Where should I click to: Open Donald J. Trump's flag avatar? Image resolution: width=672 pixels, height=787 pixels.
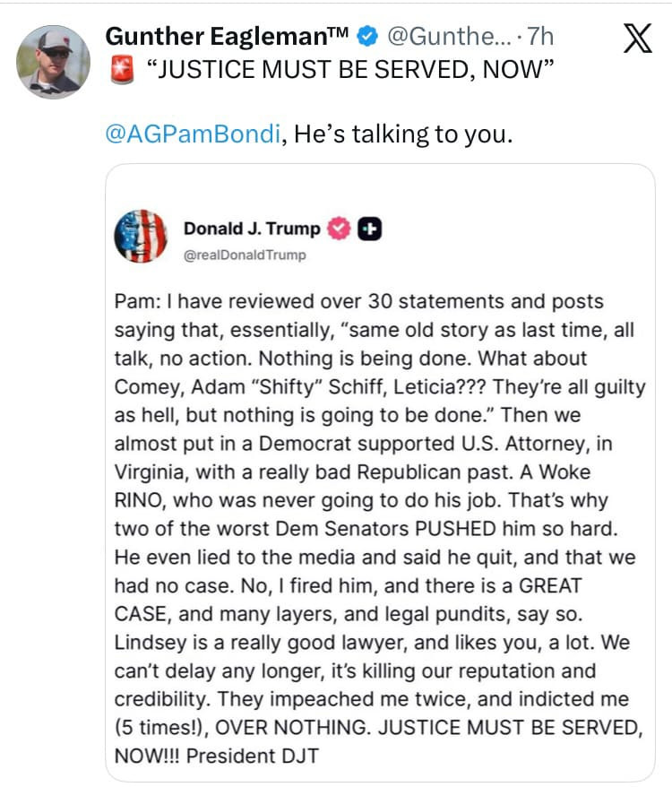click(141, 237)
